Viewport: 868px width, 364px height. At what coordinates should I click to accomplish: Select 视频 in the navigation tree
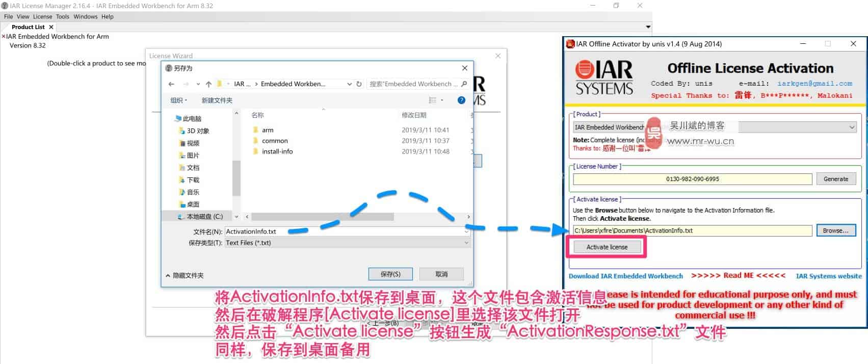189,143
